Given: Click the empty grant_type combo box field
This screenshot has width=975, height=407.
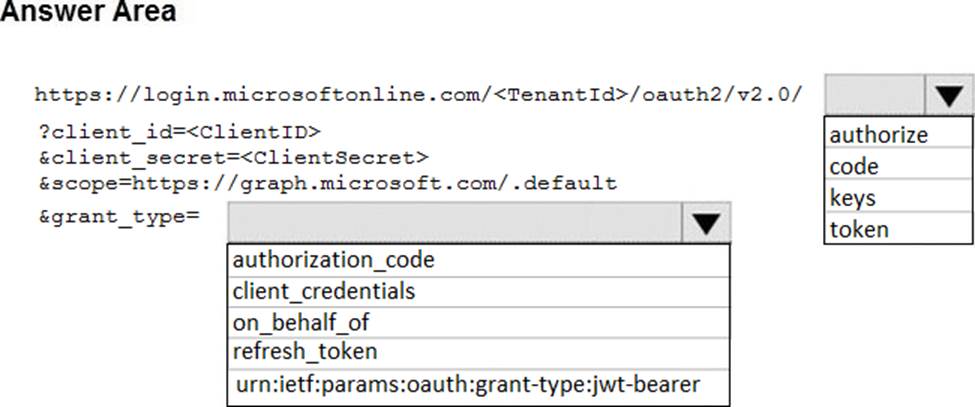Looking at the screenshot, I should click(x=455, y=223).
